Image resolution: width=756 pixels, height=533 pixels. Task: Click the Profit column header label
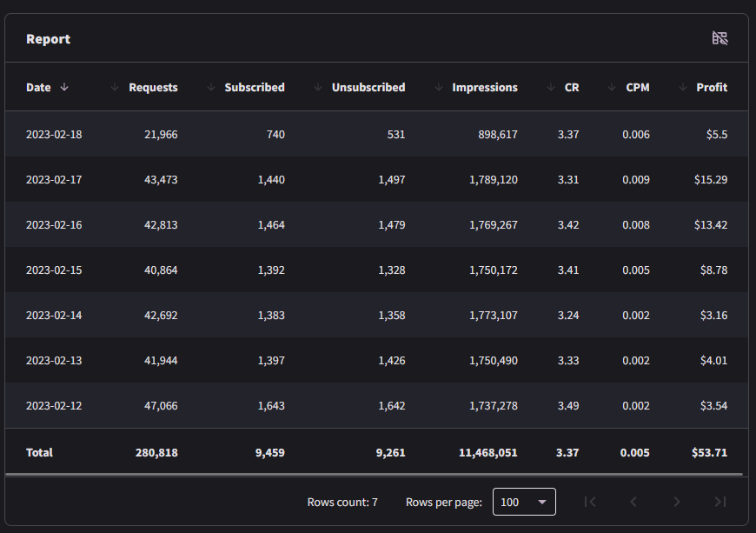(712, 87)
